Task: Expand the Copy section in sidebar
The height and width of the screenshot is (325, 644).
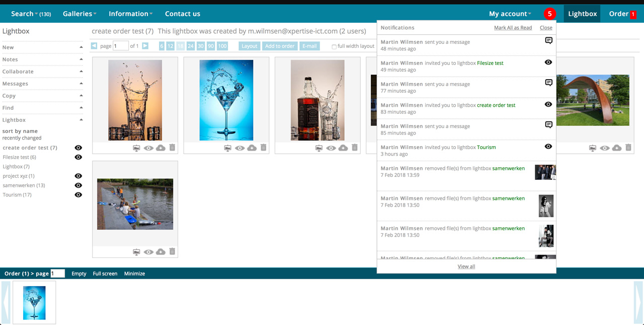Action: pyautogui.click(x=43, y=96)
